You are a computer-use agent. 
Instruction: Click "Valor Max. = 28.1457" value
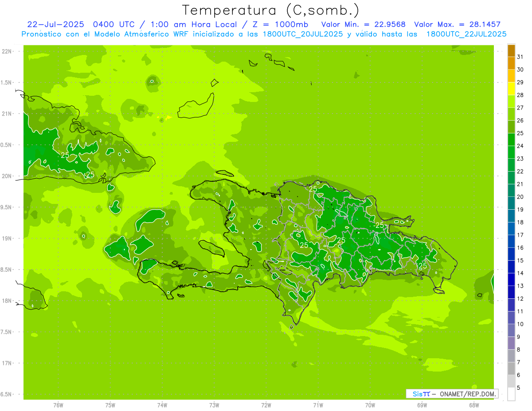(x=457, y=24)
